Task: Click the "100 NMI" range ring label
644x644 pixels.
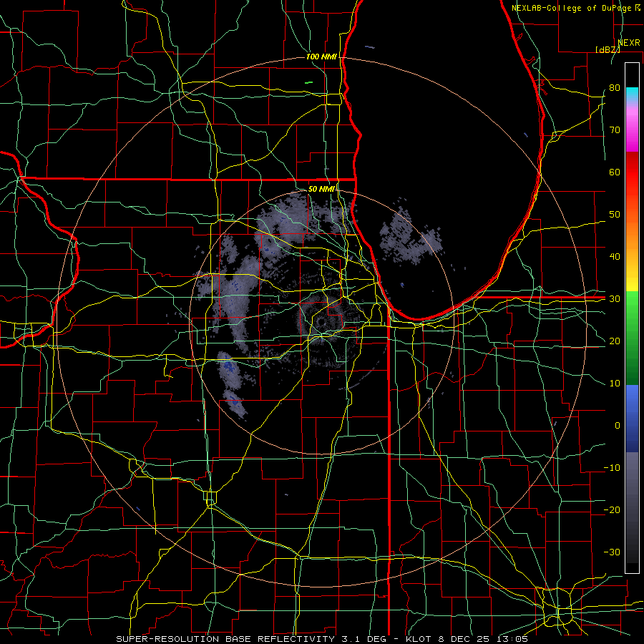Action: (321, 57)
